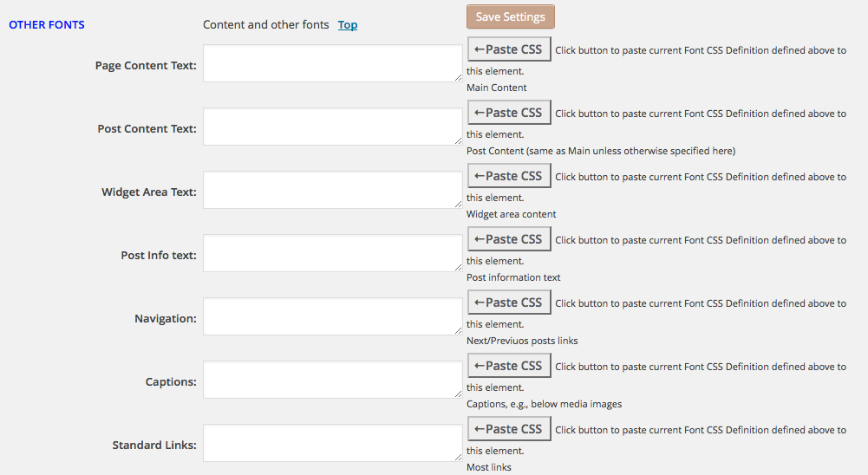Click the Navigation font text area
Screen dimensions: 868x475
pyautogui.click(x=332, y=316)
